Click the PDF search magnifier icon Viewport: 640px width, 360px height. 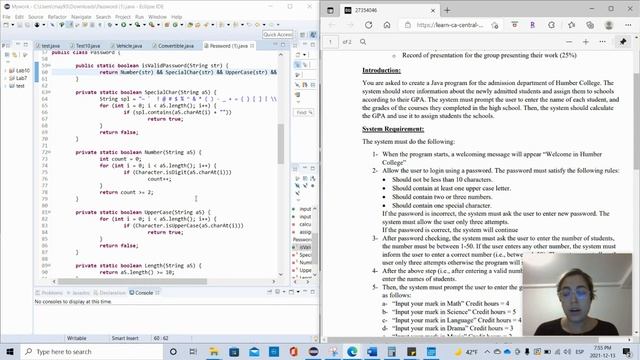363,42
